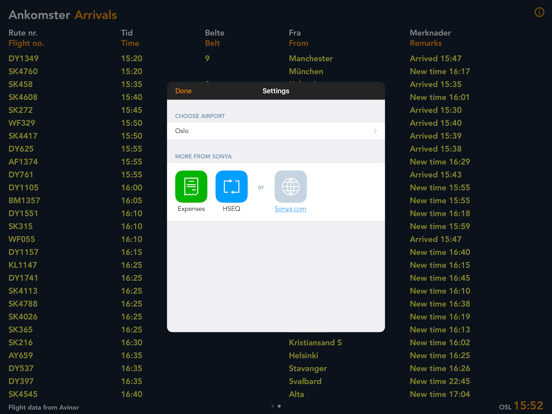
Task: Tap flight SK4608
Action: coord(23,97)
